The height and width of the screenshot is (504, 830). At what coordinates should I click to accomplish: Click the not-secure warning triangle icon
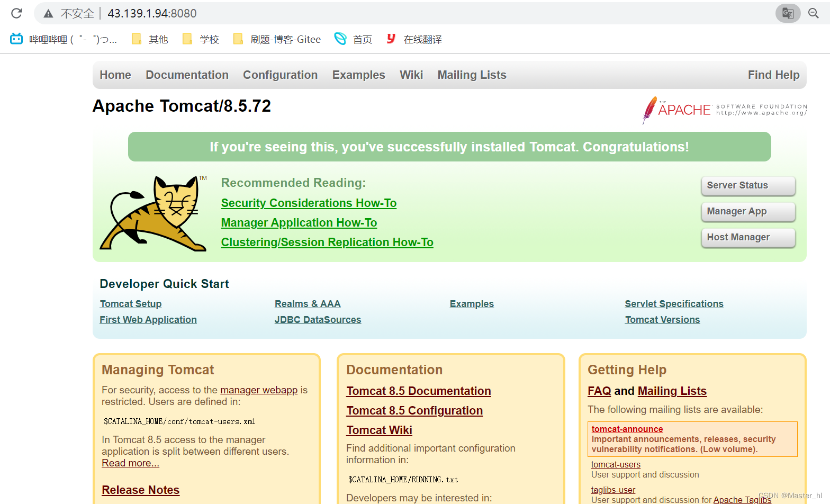tap(48, 14)
